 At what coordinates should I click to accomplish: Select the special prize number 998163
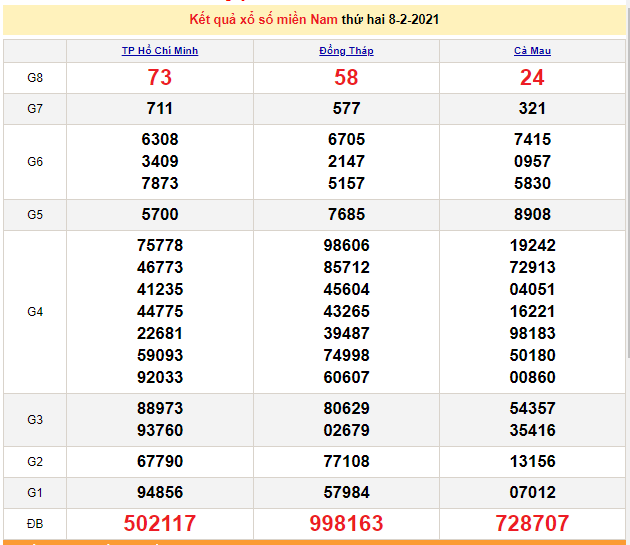coord(346,523)
